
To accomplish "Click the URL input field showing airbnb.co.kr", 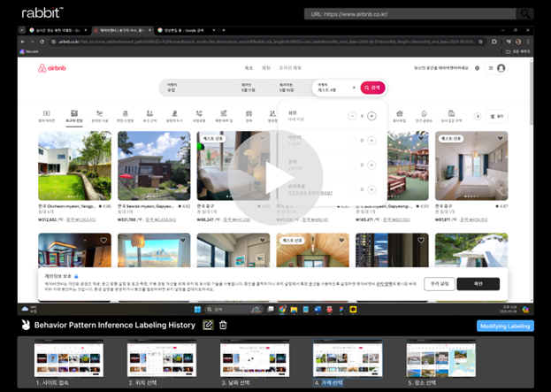I will tap(409, 14).
